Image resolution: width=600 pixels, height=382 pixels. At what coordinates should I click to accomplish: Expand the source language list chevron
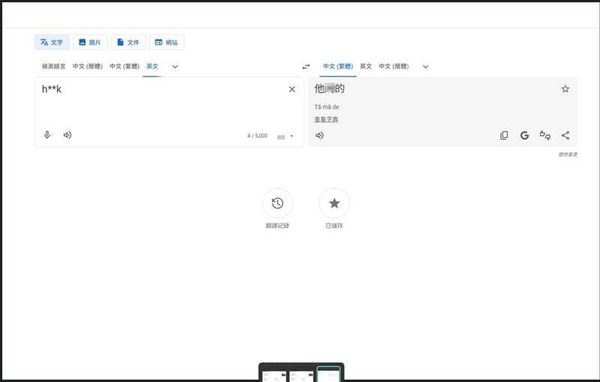pyautogui.click(x=175, y=67)
